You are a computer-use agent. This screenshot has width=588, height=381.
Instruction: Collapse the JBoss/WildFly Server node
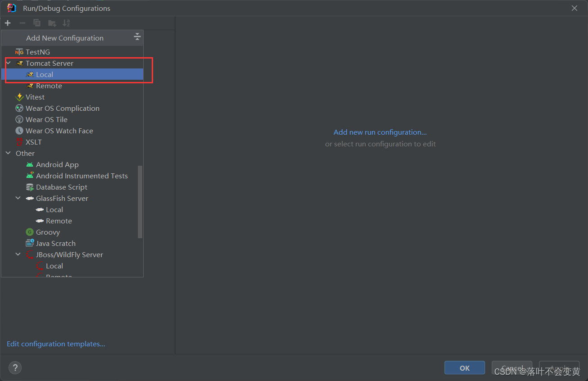point(18,255)
